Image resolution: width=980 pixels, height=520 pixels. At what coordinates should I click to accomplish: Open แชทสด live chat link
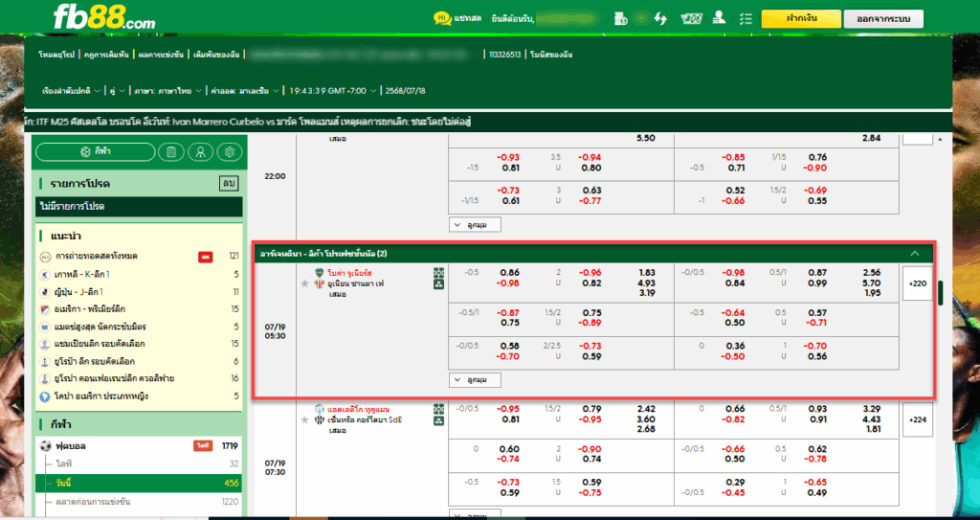pos(467,19)
